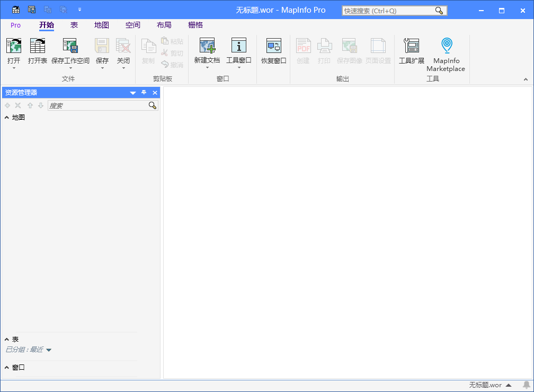Click the notification bell in status bar
The height and width of the screenshot is (392, 534).
pyautogui.click(x=526, y=385)
